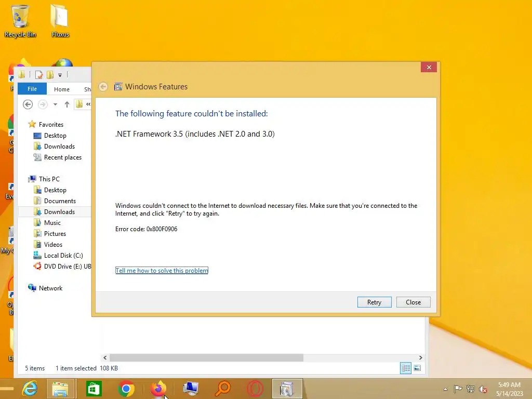This screenshot has height=399, width=532.
Task: Click the scroll right arrow of horizontal scrollbar
Action: (420, 357)
